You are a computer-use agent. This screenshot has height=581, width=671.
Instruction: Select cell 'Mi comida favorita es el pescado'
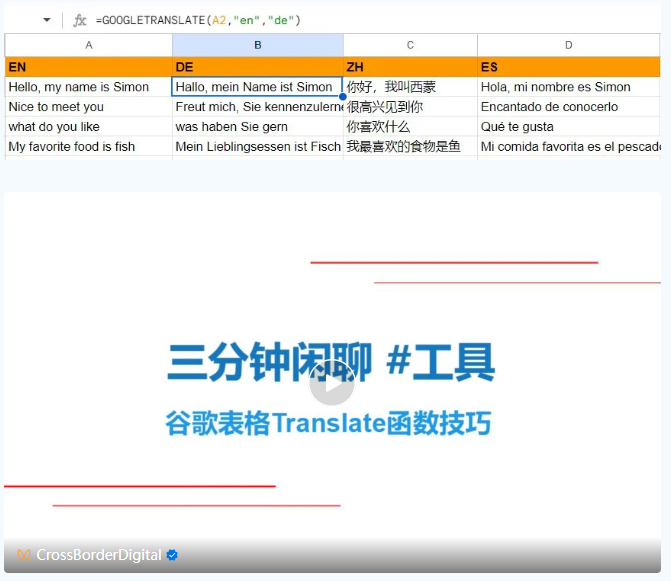568,146
